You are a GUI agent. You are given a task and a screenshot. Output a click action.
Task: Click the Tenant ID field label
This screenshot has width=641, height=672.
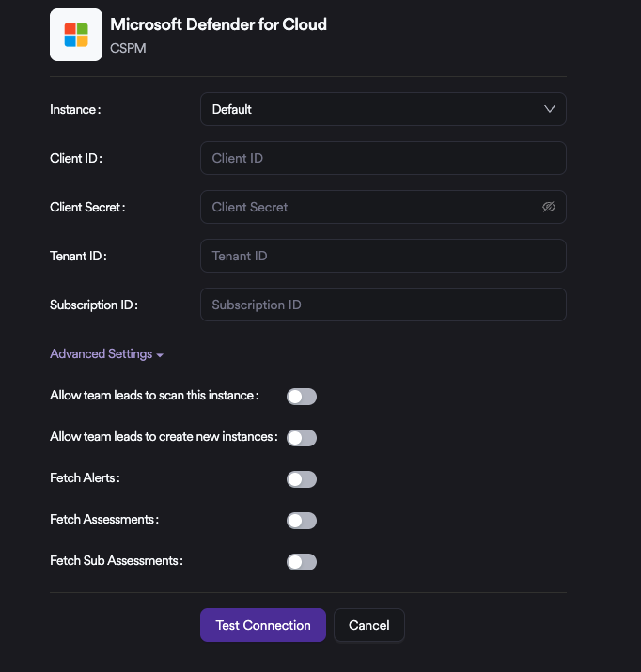(78, 257)
